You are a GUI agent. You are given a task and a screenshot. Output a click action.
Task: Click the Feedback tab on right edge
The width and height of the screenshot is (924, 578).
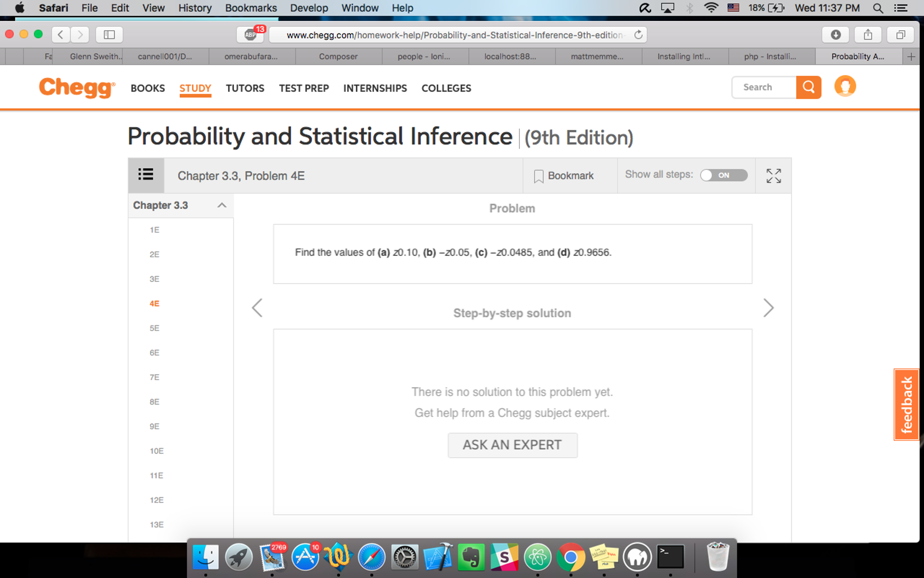point(907,403)
